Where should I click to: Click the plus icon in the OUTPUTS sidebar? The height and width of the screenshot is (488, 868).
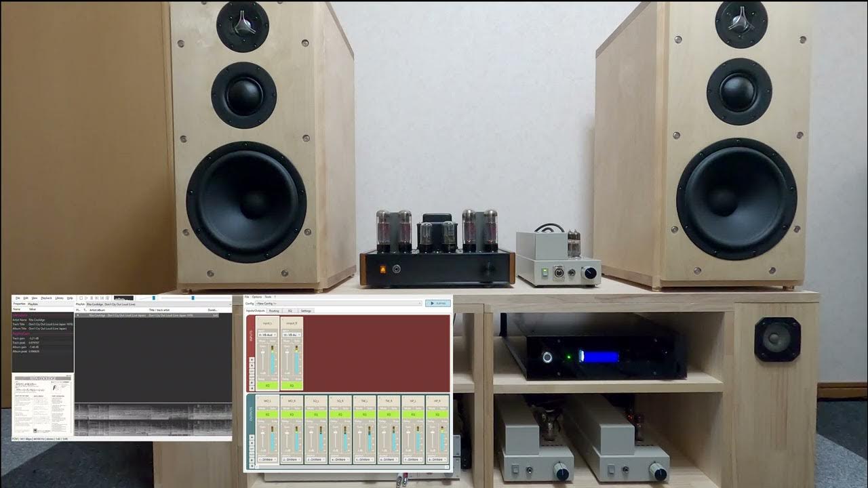coord(252,437)
